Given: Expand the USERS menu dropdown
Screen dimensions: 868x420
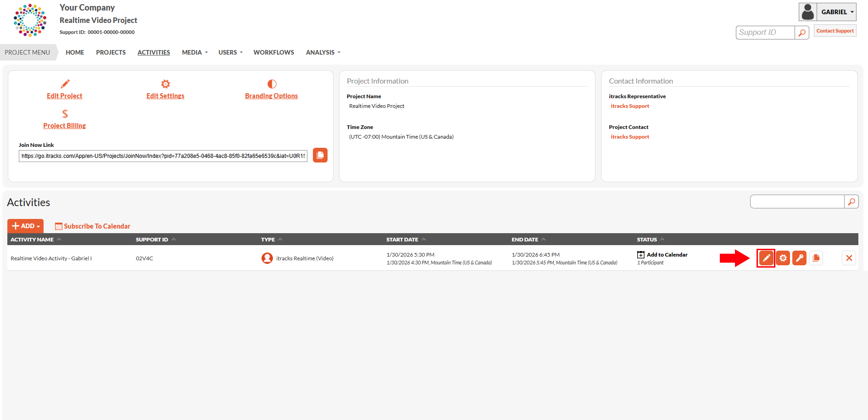Looking at the screenshot, I should [231, 52].
